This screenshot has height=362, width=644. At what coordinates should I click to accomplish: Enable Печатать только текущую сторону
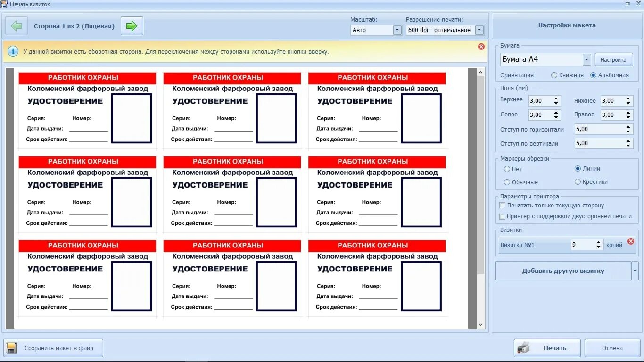503,206
